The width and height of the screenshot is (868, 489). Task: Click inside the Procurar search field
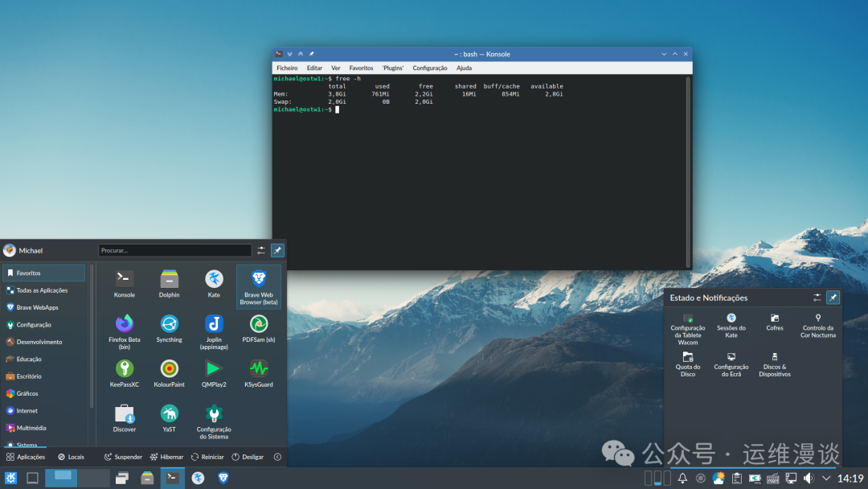174,250
